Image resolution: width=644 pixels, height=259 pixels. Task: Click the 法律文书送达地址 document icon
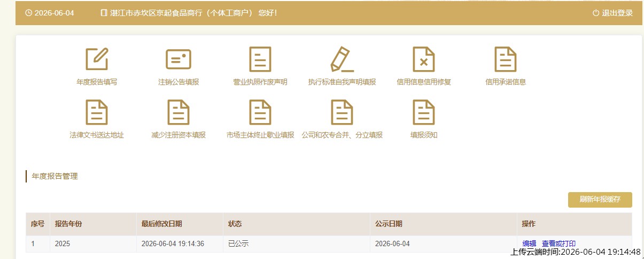click(97, 112)
